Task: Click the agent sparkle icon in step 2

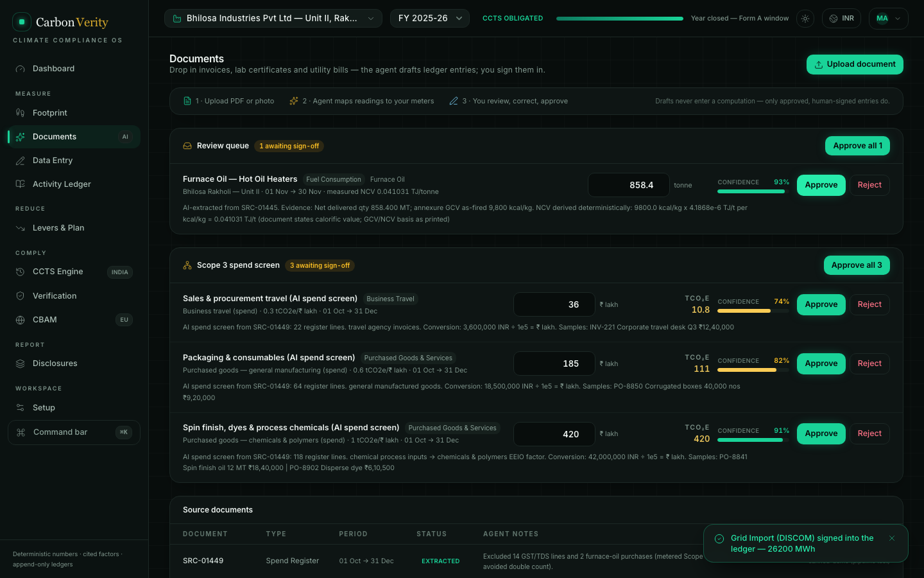Action: pos(294,101)
